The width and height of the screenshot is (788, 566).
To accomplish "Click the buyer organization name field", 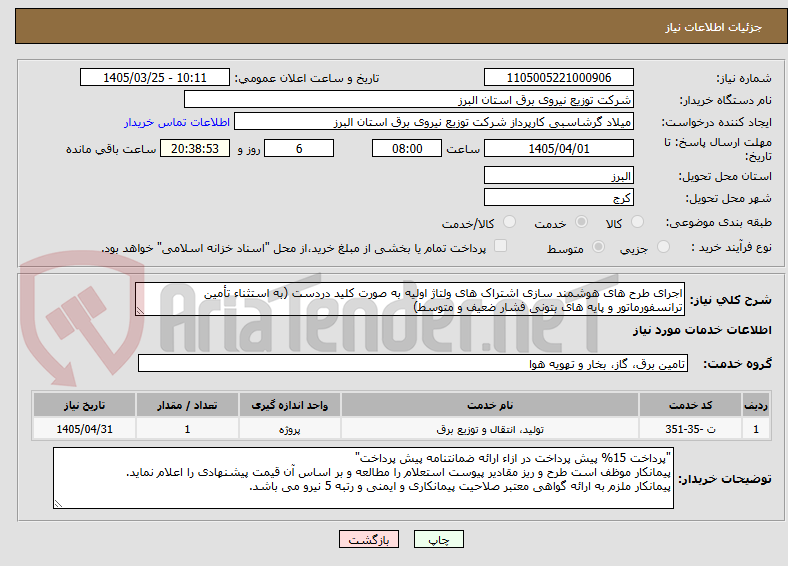I will 409,100.
